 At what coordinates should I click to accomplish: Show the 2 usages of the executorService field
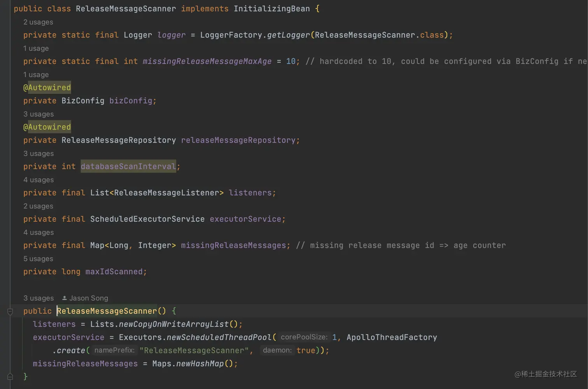pos(38,206)
